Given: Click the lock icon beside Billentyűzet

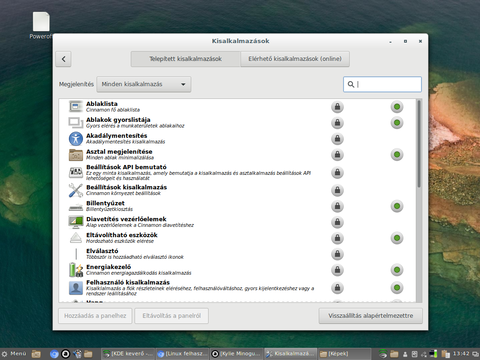Looking at the screenshot, I should [337, 206].
